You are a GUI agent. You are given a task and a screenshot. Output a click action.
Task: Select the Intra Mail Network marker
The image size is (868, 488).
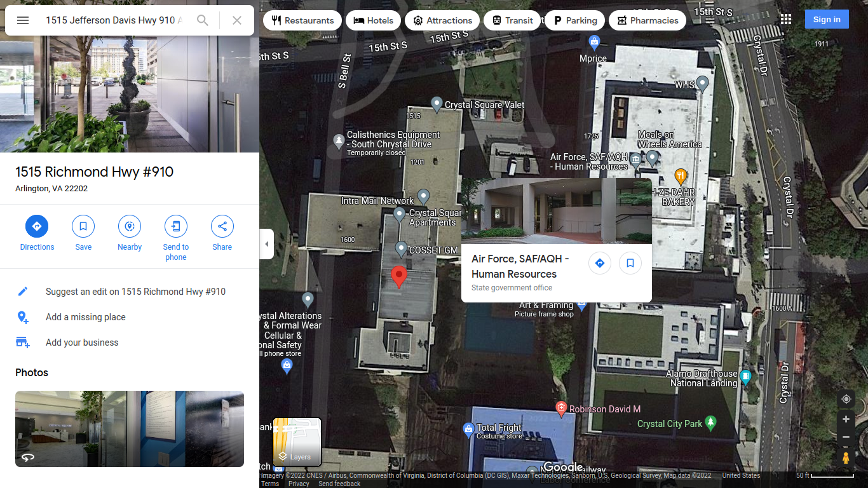pyautogui.click(x=424, y=196)
